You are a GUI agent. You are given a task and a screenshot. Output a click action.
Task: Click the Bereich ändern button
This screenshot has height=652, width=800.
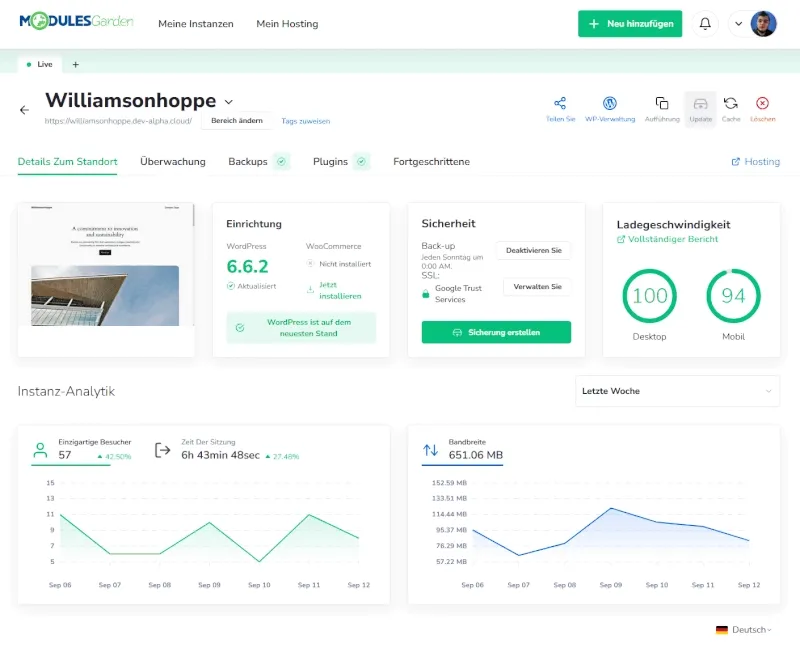point(237,121)
